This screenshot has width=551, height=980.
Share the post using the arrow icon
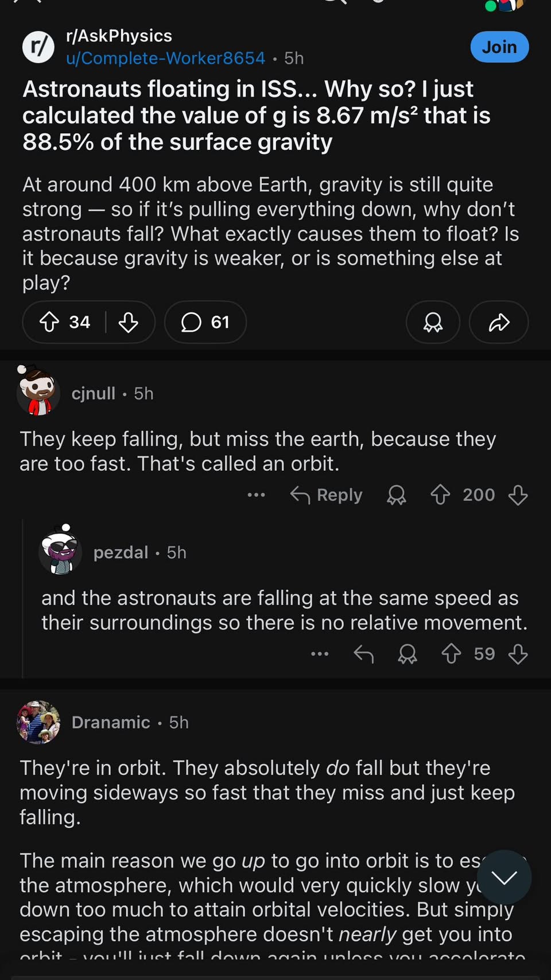point(499,322)
